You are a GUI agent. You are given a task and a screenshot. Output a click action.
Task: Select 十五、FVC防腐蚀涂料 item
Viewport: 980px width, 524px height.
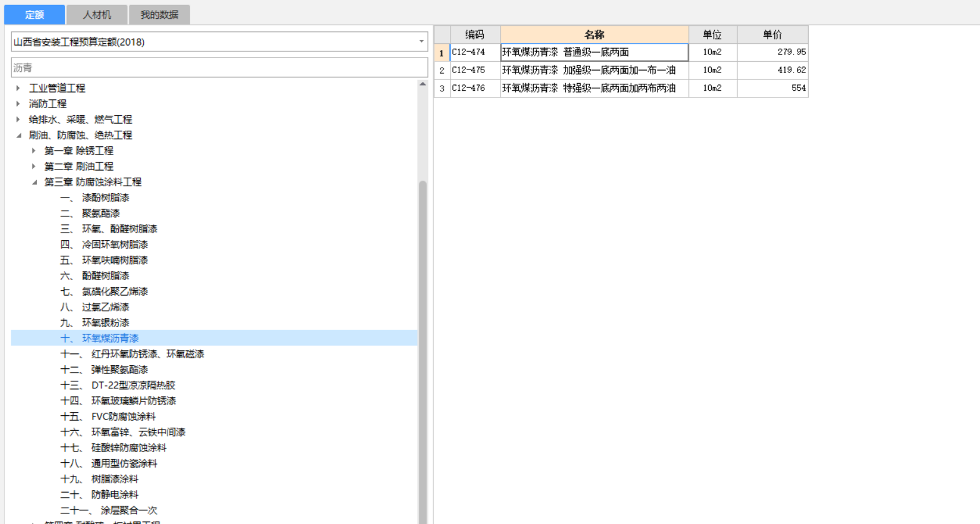108,416
